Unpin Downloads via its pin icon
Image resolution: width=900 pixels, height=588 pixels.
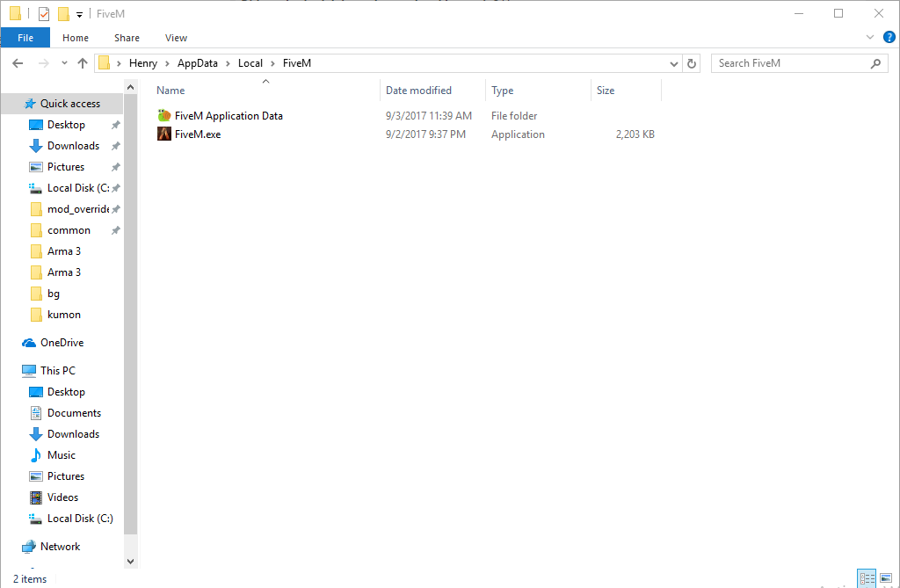tap(115, 146)
